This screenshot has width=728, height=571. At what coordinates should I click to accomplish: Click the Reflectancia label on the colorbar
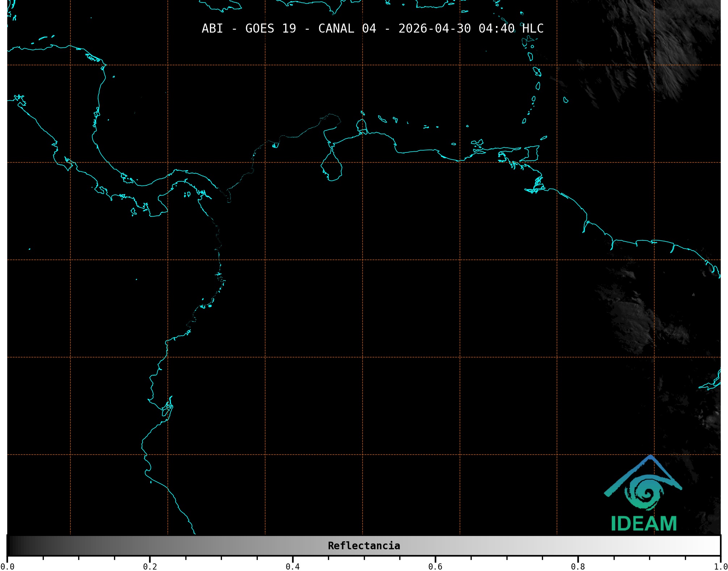pyautogui.click(x=364, y=546)
